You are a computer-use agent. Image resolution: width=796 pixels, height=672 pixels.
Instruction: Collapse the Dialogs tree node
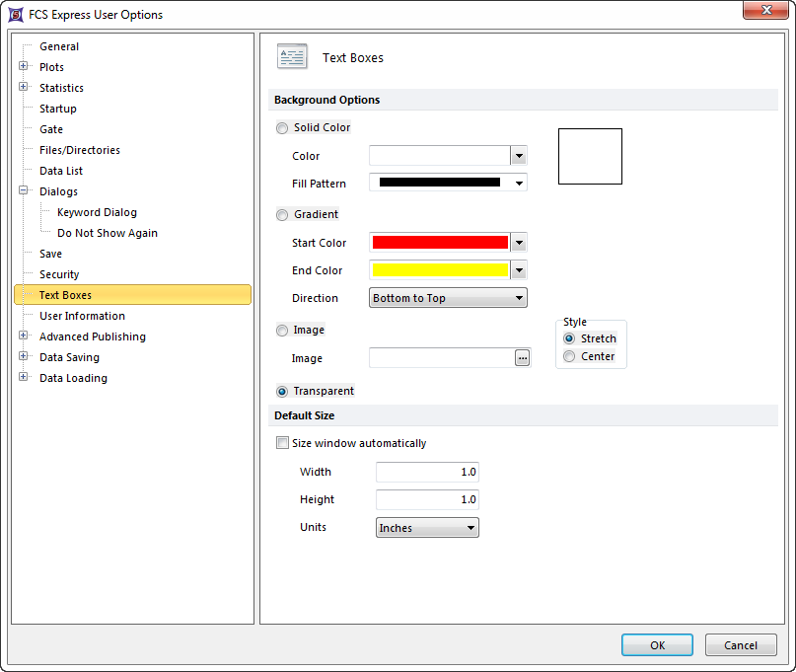tap(24, 191)
